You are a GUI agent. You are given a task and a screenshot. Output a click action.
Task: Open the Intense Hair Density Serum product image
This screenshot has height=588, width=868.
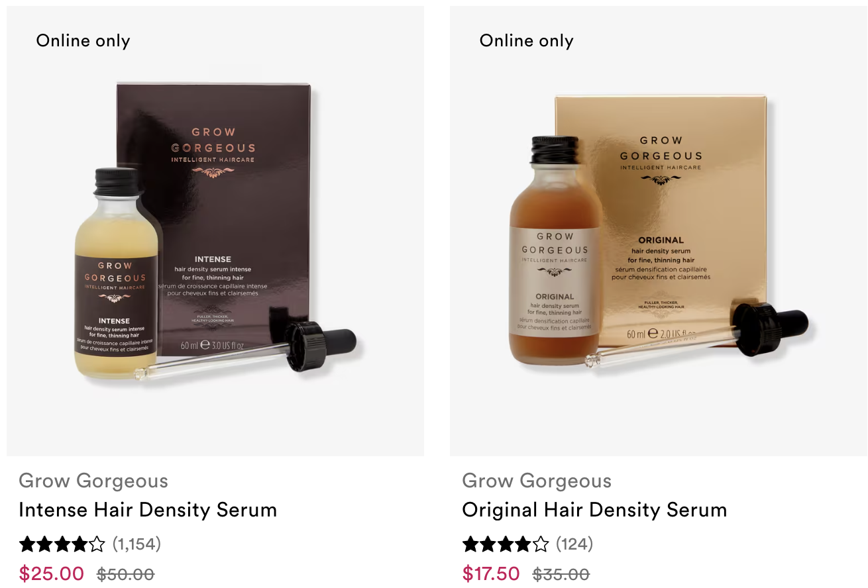point(215,231)
